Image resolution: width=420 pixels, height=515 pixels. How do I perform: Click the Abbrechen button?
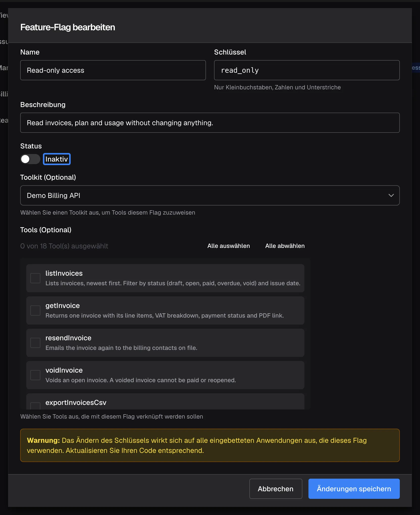(x=276, y=489)
